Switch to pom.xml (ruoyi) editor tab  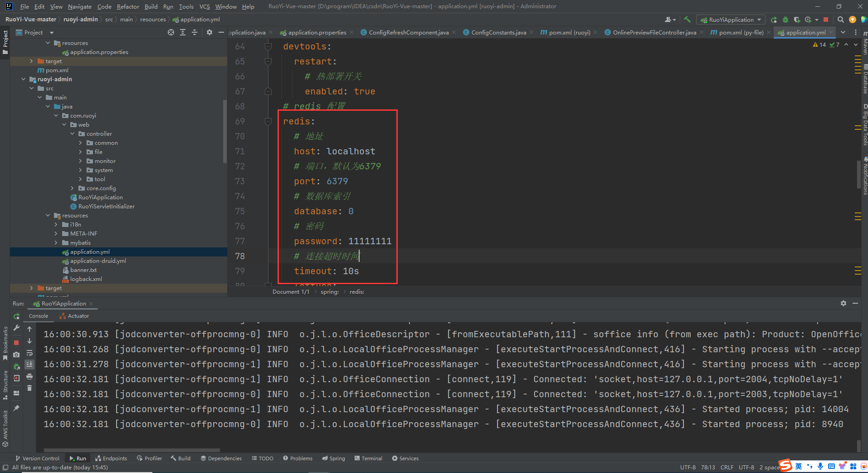click(x=570, y=32)
